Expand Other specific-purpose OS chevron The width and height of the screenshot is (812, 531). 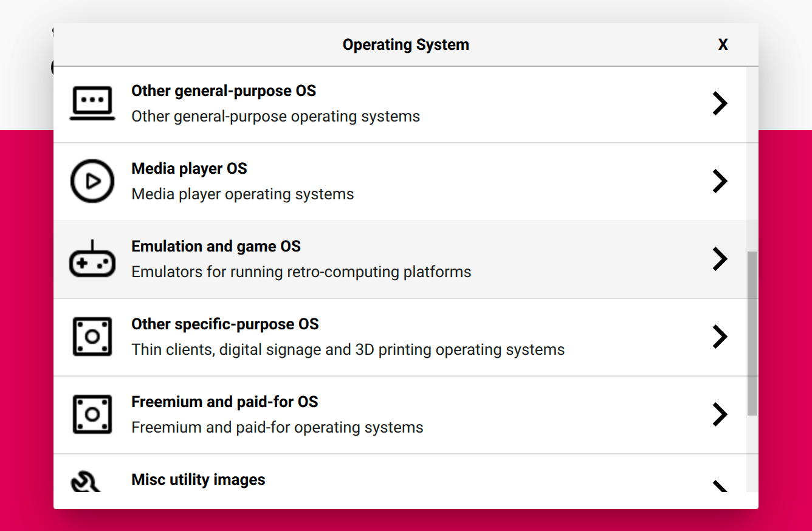720,337
